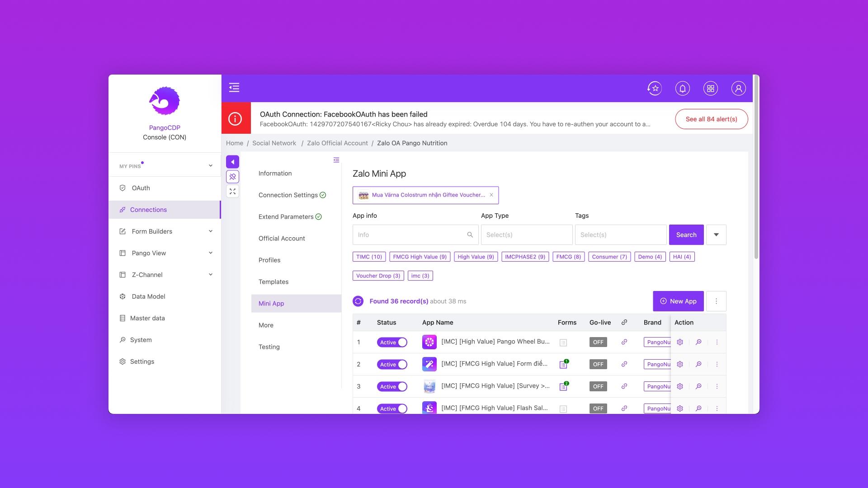This screenshot has height=488, width=868.
Task: Click the notification bell icon
Action: (682, 89)
